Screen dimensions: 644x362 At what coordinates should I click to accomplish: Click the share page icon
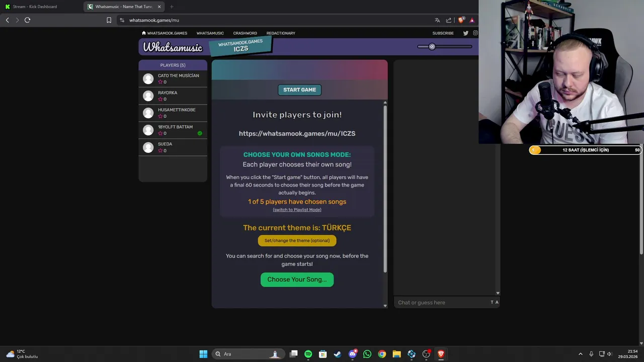(449, 20)
